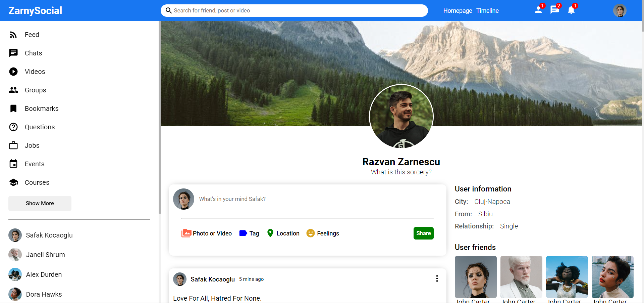This screenshot has height=303, width=644.
Task: Open the Groups section
Action: [35, 90]
